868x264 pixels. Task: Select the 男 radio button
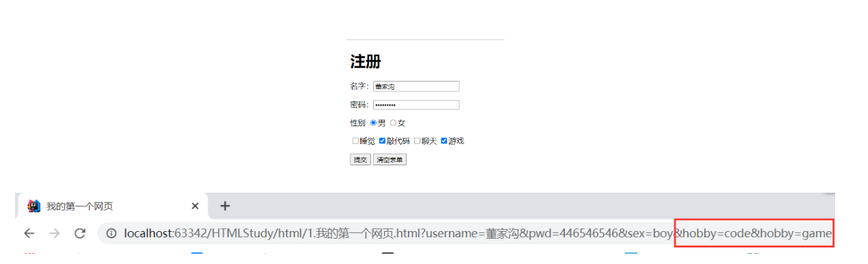tap(373, 123)
